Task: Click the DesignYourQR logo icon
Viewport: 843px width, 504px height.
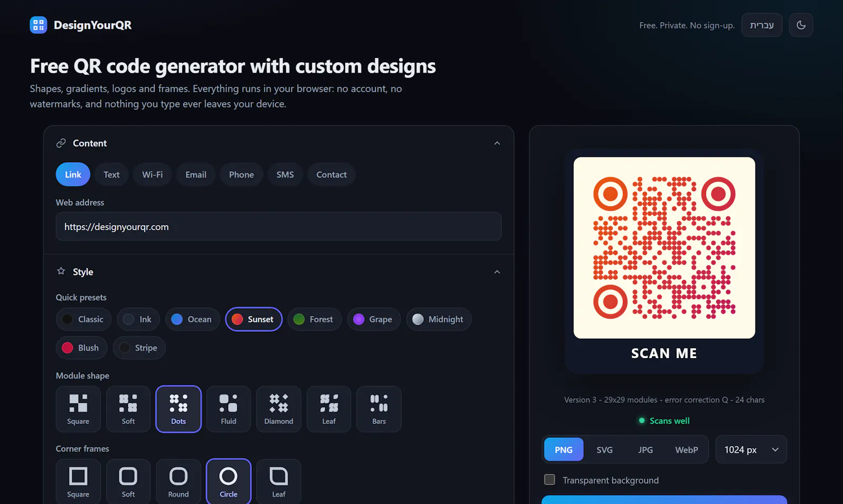Action: point(38,25)
